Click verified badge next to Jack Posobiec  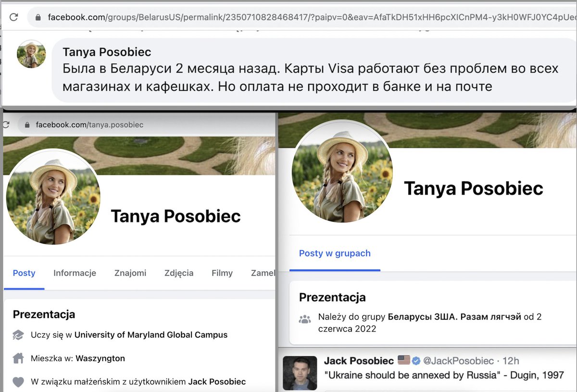point(416,361)
